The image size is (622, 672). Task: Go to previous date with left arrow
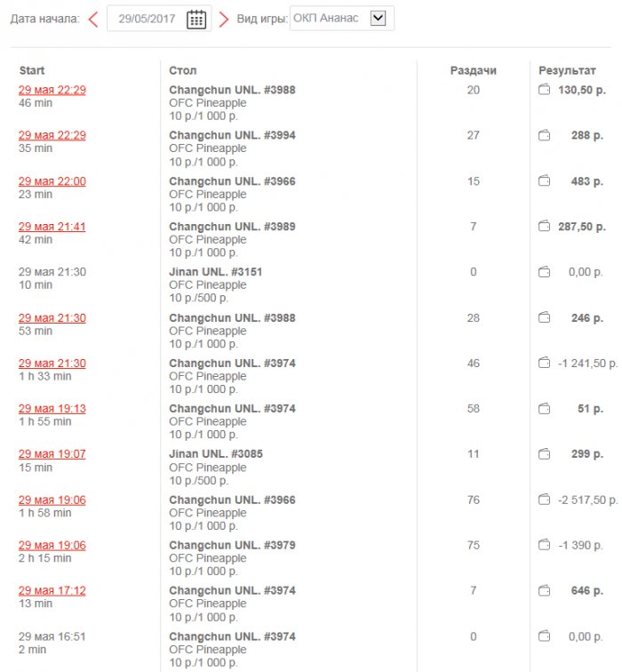coord(92,19)
